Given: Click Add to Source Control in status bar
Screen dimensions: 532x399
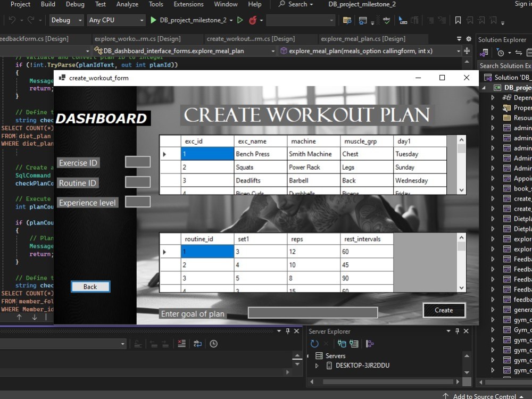Looking at the screenshot, I should pyautogui.click(x=485, y=396).
